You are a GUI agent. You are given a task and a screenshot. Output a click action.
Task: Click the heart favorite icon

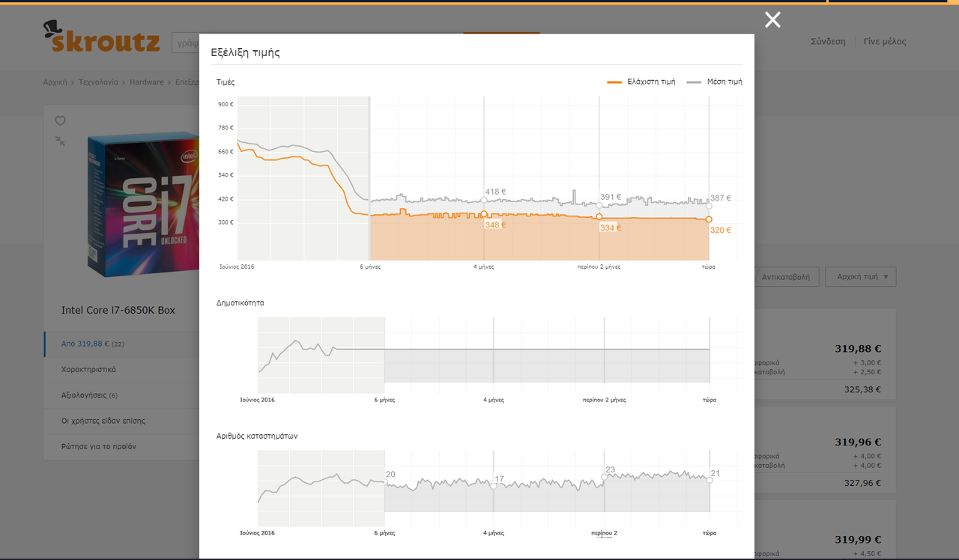click(x=60, y=121)
